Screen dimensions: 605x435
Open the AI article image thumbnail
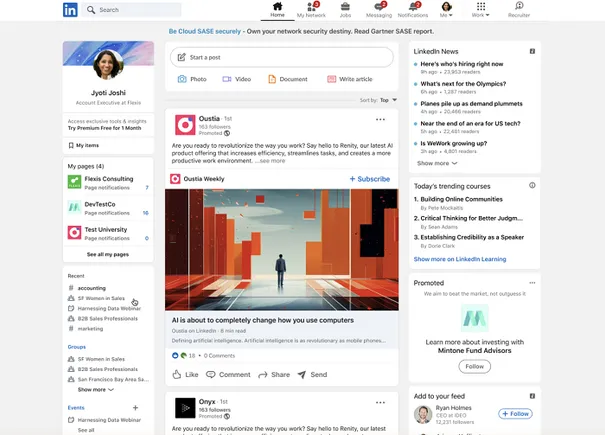click(x=282, y=248)
